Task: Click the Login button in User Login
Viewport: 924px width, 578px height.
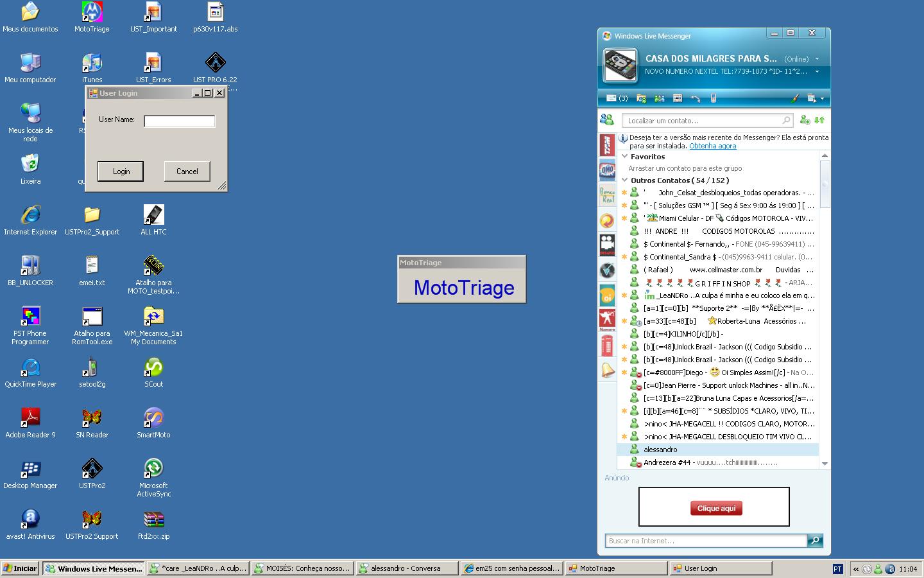Action: [121, 171]
